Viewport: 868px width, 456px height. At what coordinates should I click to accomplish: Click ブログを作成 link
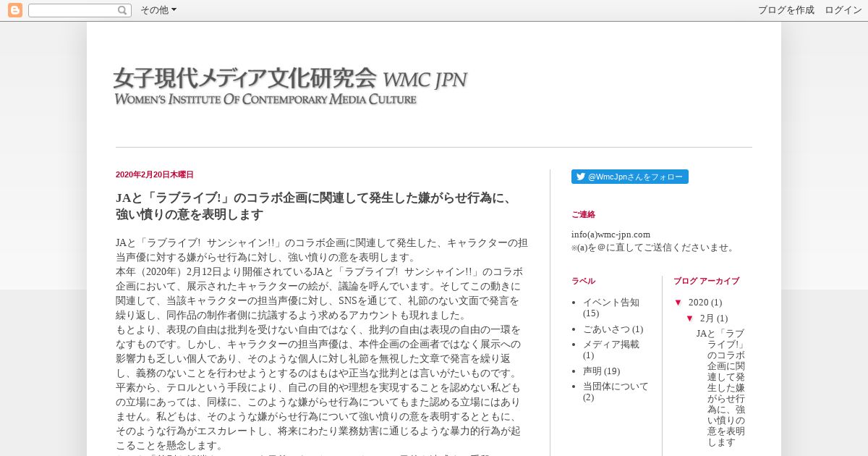pyautogui.click(x=786, y=10)
